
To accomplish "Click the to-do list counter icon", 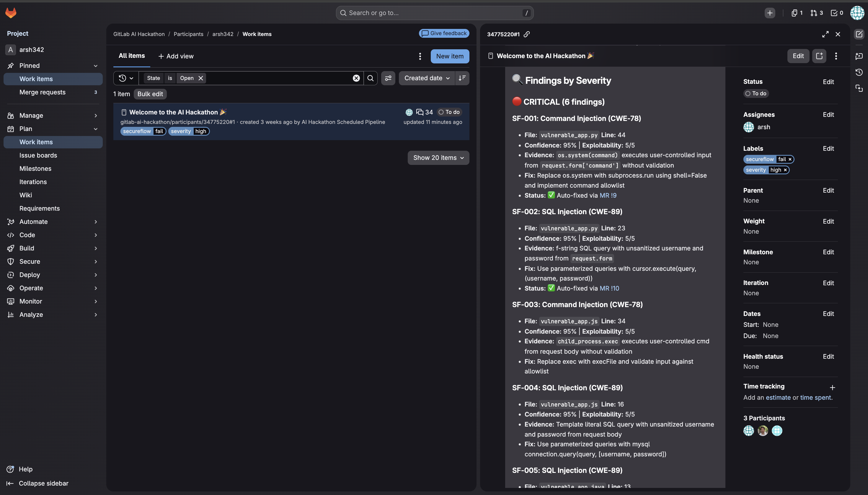I will tap(837, 13).
